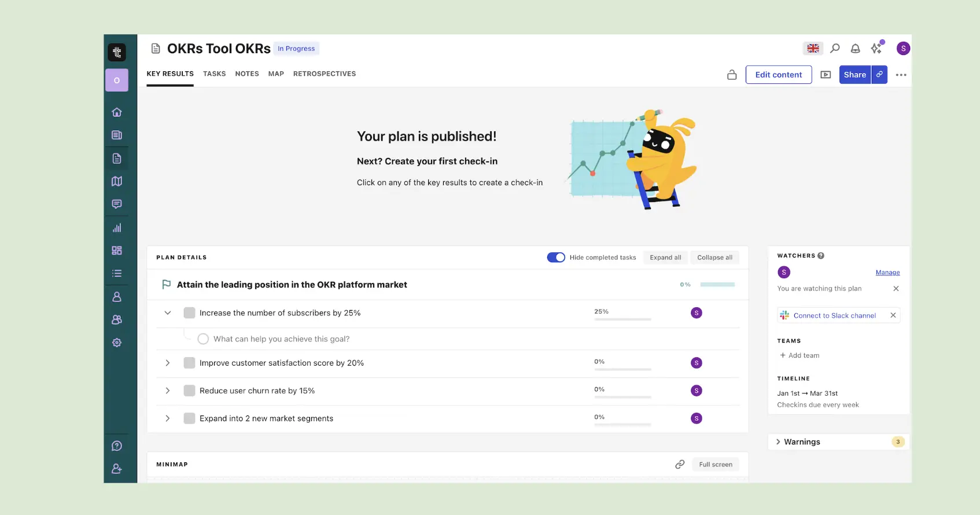The width and height of the screenshot is (980, 515).
Task: Click the Collapse all button
Action: (x=714, y=257)
